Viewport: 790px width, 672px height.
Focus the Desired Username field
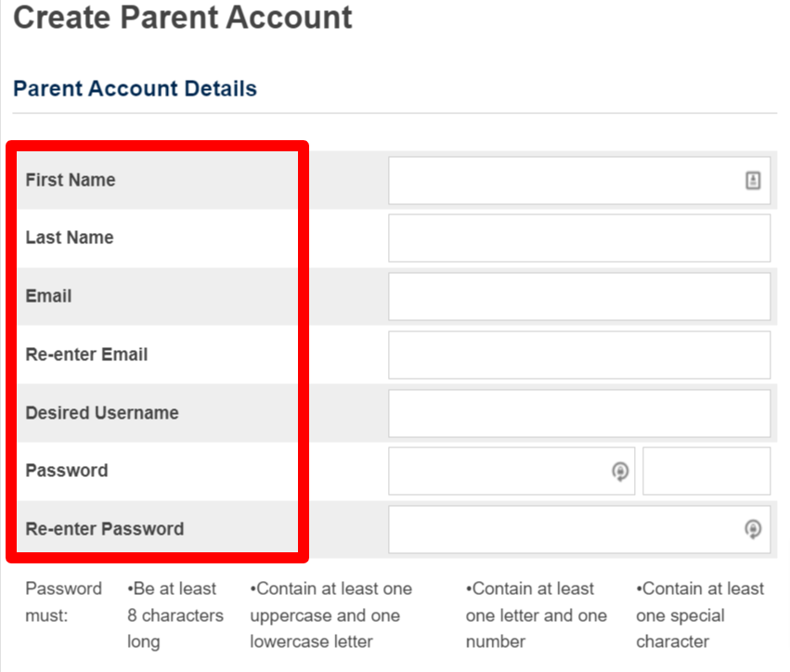click(x=579, y=413)
